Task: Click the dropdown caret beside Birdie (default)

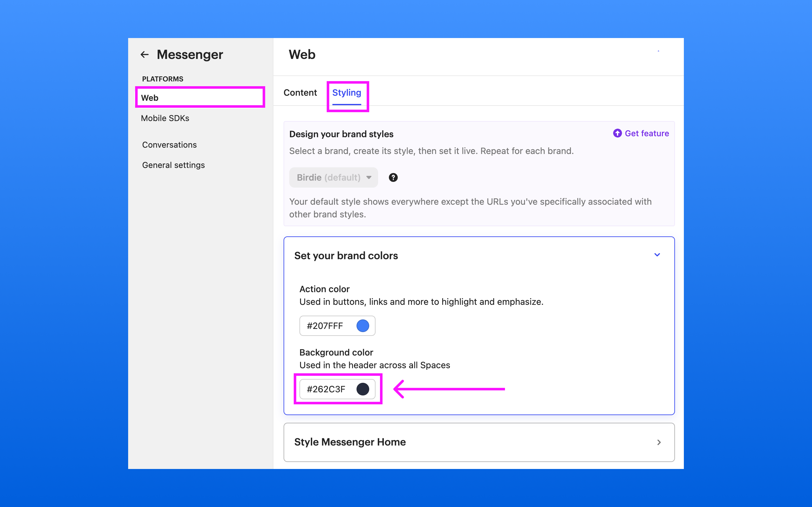Action: (369, 177)
